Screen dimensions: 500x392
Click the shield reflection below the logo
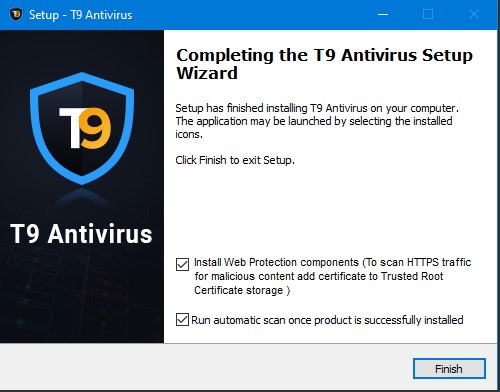pyautogui.click(x=82, y=198)
